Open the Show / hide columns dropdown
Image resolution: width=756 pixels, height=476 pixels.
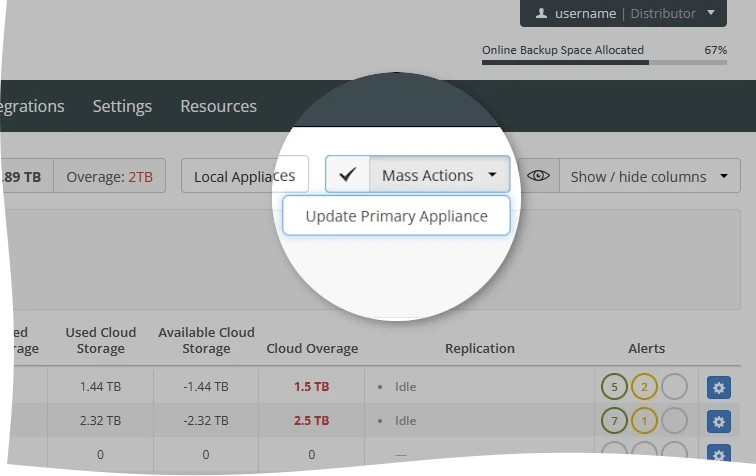(649, 177)
